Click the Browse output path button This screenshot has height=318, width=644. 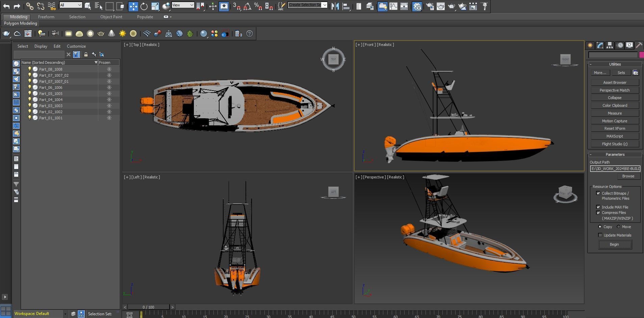pos(628,176)
